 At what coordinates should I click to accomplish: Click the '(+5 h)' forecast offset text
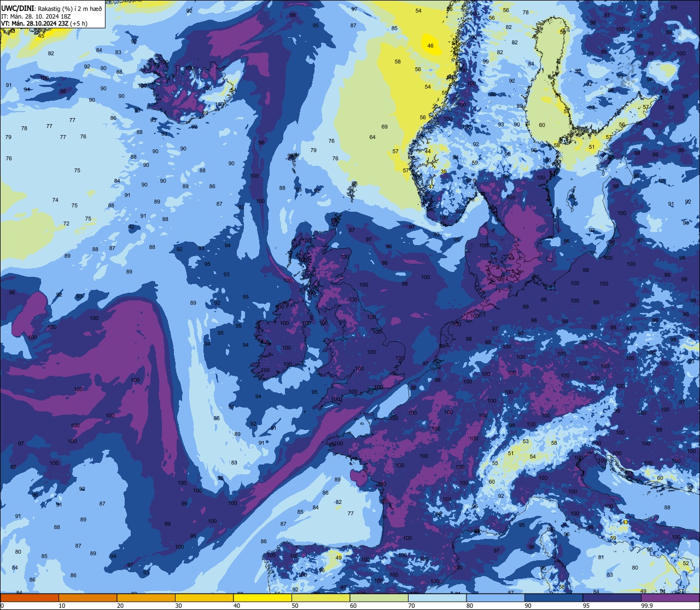pyautogui.click(x=79, y=24)
